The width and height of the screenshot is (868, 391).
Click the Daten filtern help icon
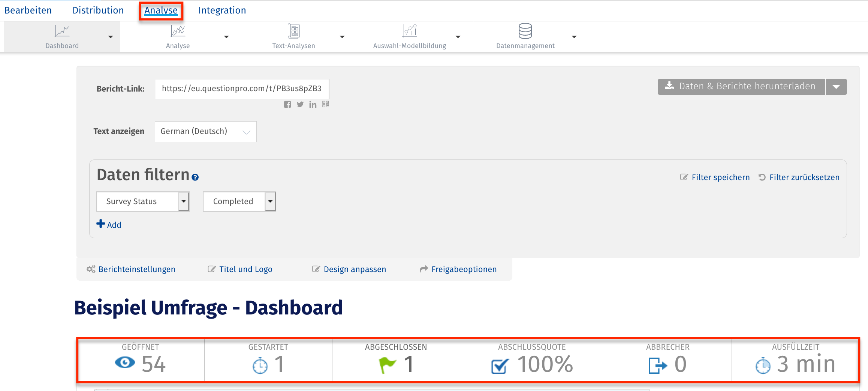point(195,177)
